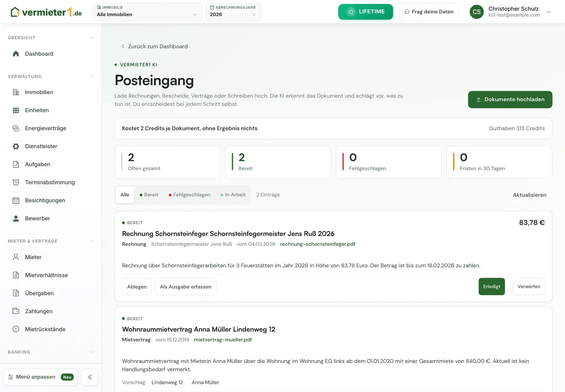Open Menü anpassen settings
Screen dimensions: 565x392
pos(40,377)
